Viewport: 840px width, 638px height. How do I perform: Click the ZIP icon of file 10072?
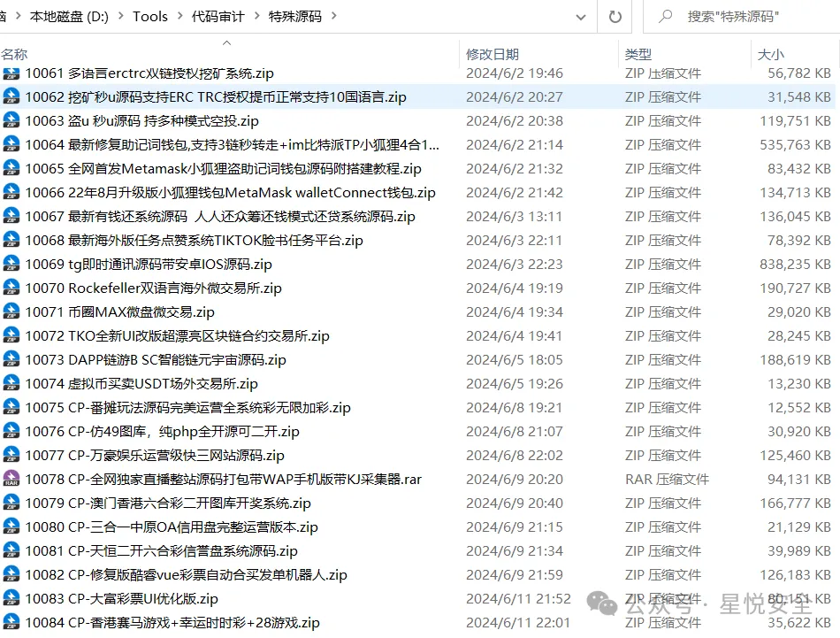[11, 335]
